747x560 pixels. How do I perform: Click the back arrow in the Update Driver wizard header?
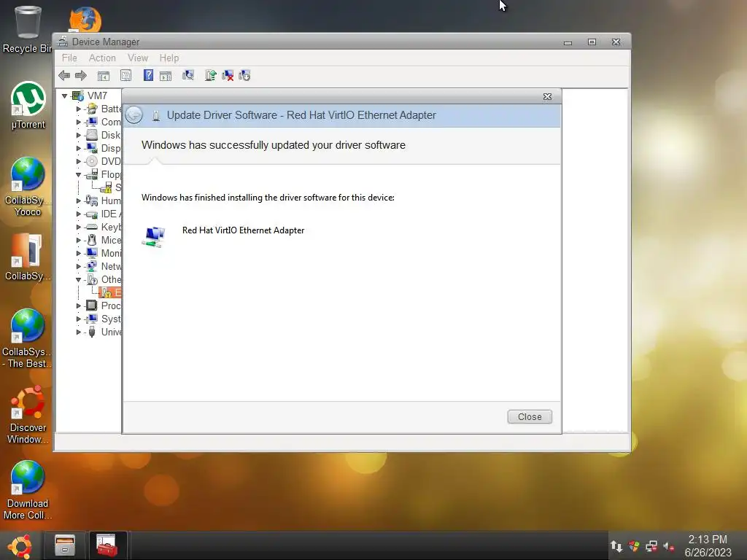(x=134, y=115)
